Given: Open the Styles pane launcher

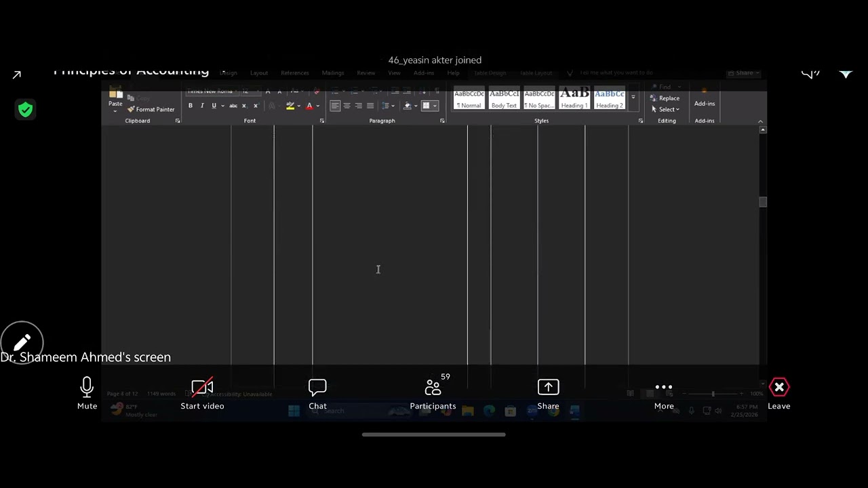Looking at the screenshot, I should coord(641,121).
